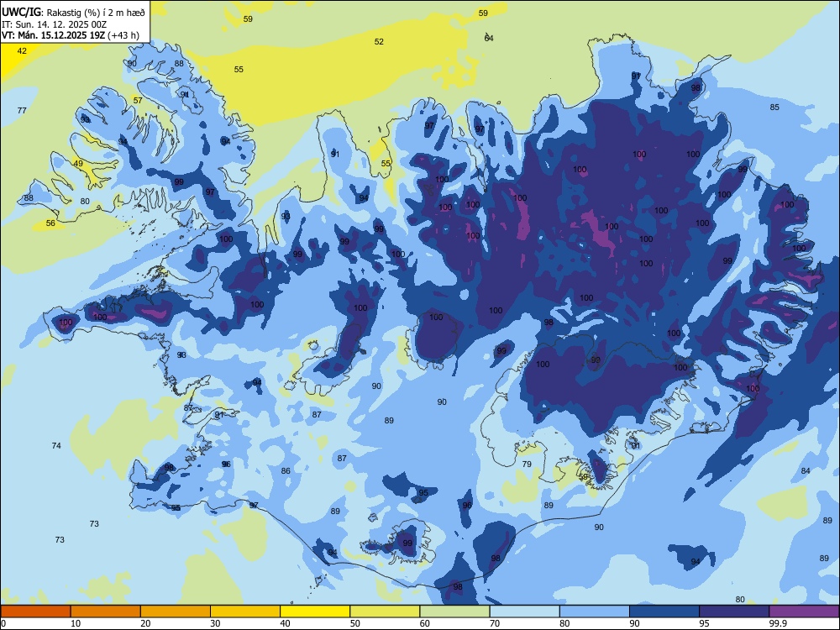Click the purple 99.9+ legend swatch
Screen dimensions: 840x630
804,612
